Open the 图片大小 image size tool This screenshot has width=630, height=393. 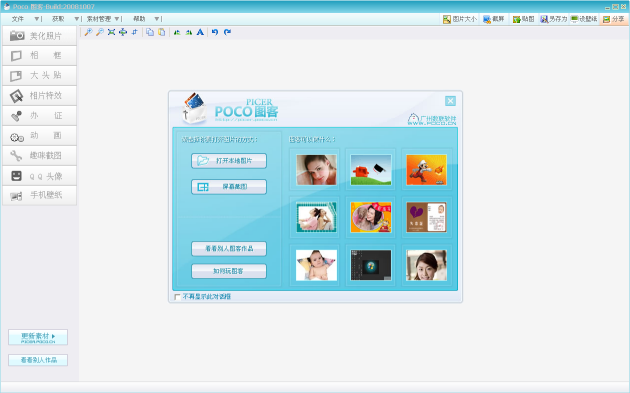tap(460, 19)
